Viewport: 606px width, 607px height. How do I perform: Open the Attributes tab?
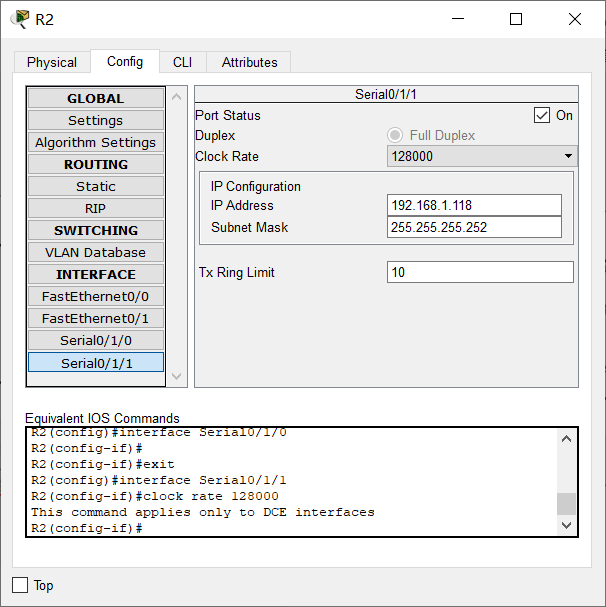(x=249, y=62)
